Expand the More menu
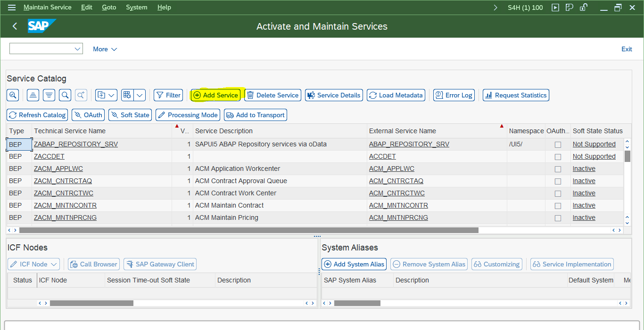 (x=105, y=49)
